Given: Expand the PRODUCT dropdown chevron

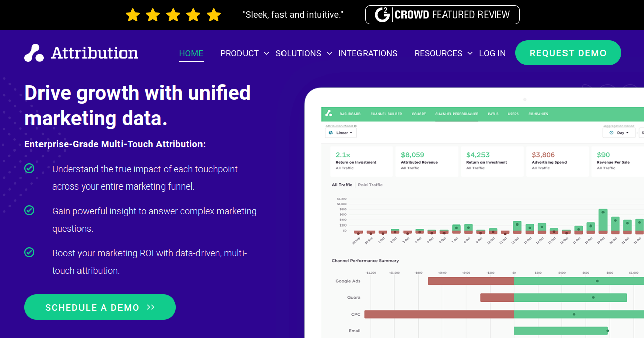Looking at the screenshot, I should click(266, 53).
